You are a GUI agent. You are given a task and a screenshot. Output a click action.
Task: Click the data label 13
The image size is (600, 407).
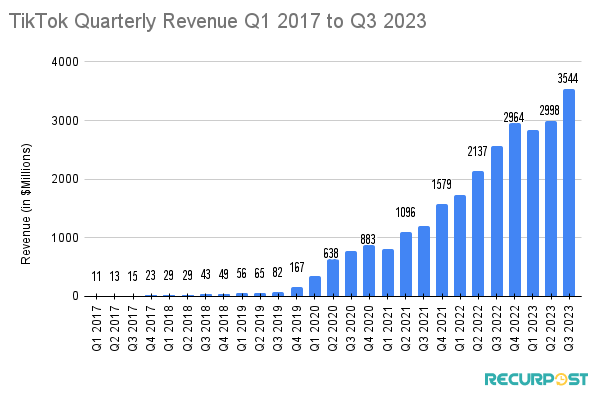pos(114,276)
